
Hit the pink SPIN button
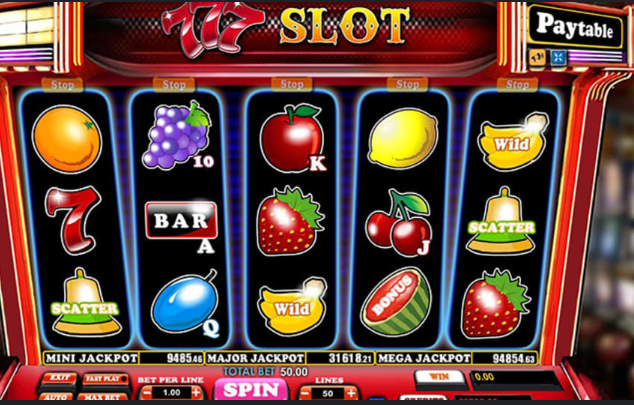251,390
